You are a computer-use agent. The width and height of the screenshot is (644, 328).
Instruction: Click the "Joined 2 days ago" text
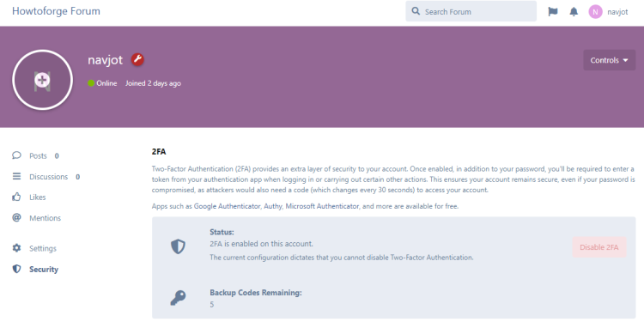click(153, 83)
